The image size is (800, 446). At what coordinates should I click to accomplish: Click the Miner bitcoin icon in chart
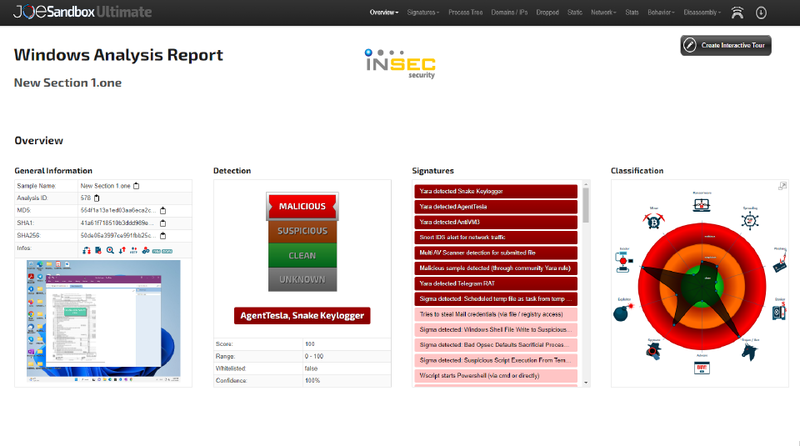point(654,220)
